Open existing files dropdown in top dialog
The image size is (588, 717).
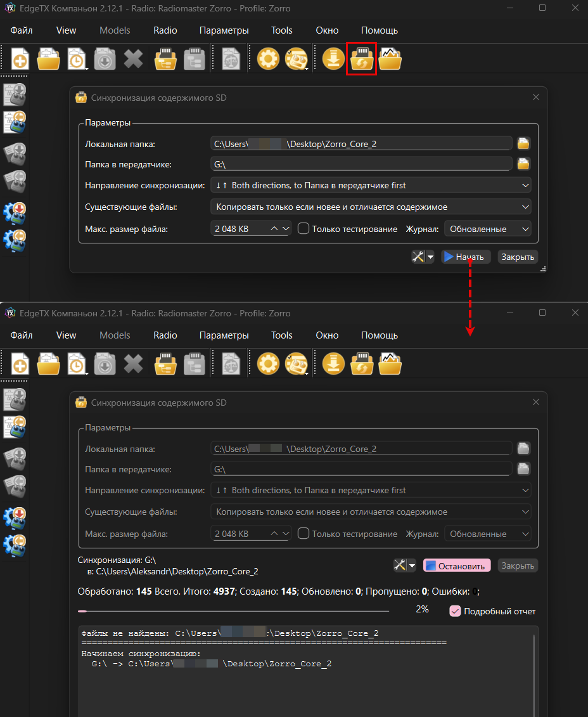point(371,207)
